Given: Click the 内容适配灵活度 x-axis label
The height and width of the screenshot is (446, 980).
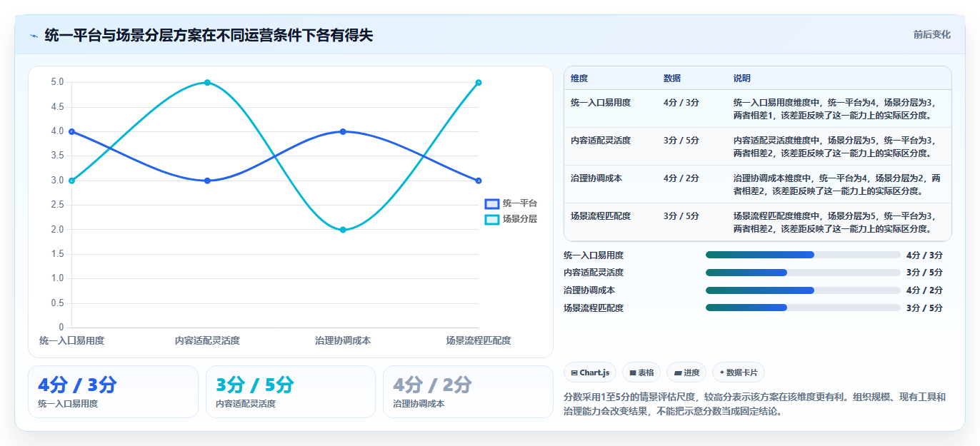Looking at the screenshot, I should point(207,340).
